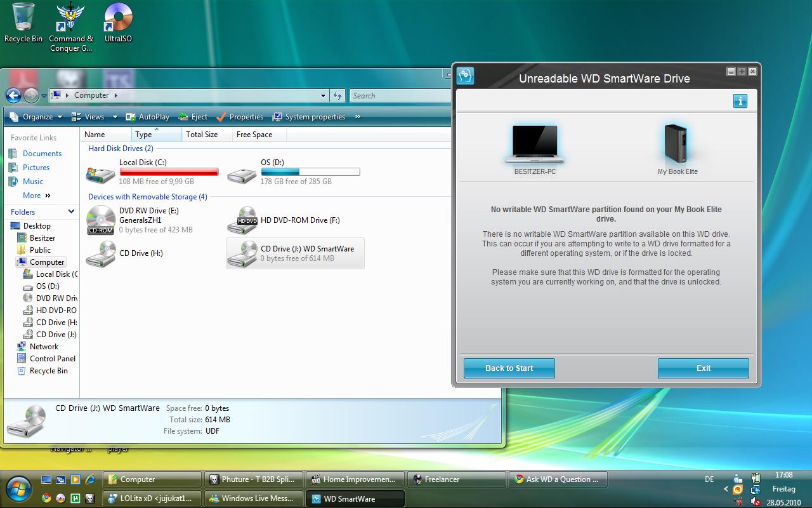This screenshot has width=812, height=508.
Task: Refresh the Computer folder view
Action: tap(337, 96)
